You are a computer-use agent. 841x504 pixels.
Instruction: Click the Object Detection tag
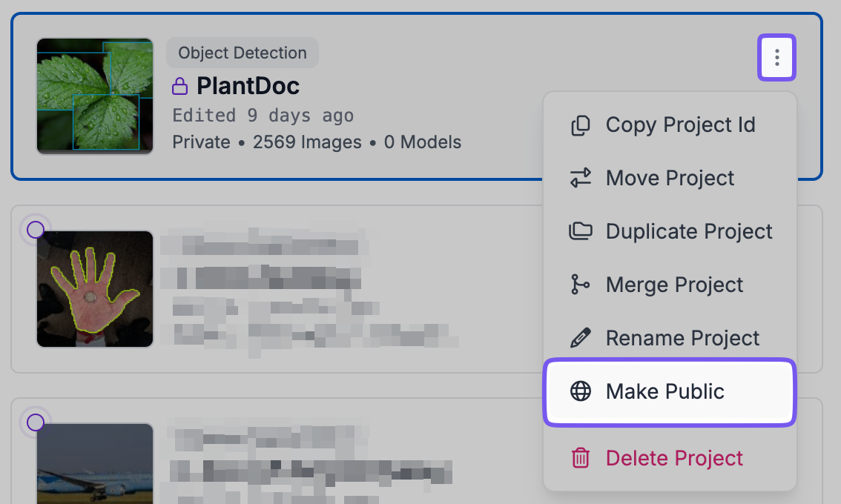coord(243,53)
